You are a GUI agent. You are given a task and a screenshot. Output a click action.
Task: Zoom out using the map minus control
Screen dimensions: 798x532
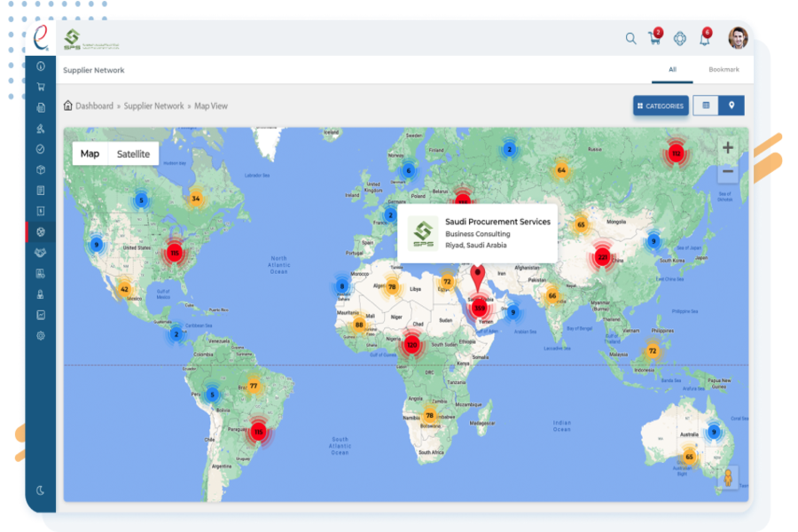coord(727,169)
